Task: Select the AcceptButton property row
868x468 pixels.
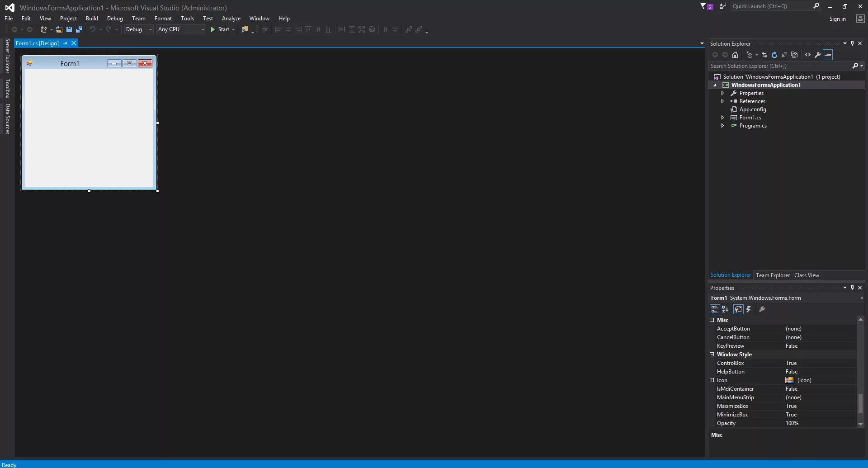Action: click(x=783, y=329)
